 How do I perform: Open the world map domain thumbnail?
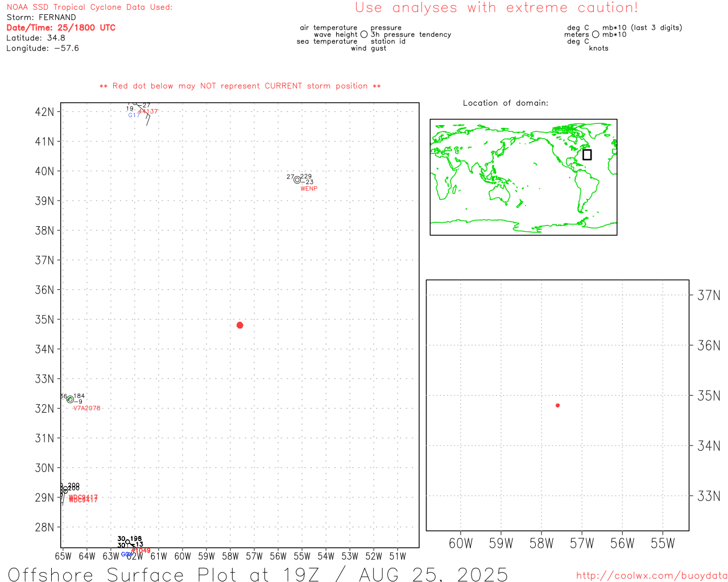coord(523,177)
